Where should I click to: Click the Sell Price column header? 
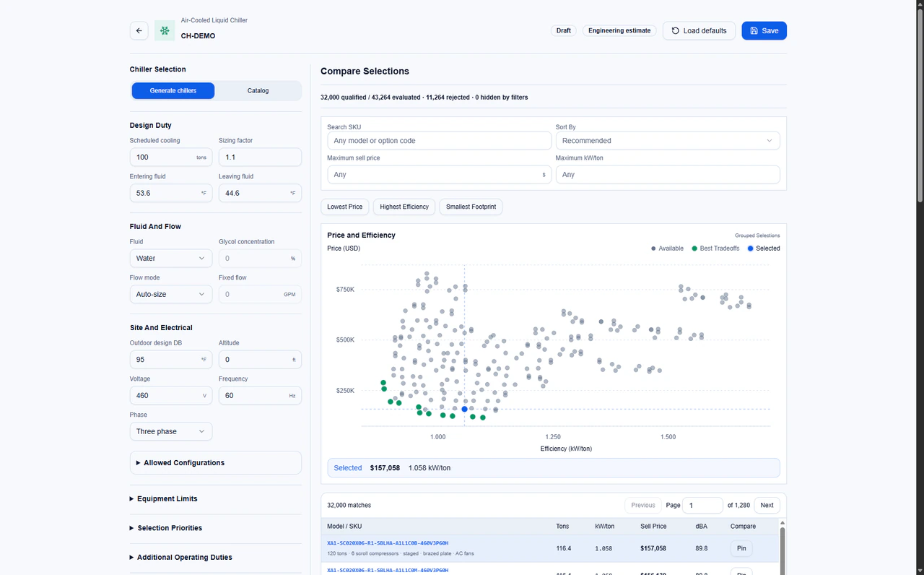[653, 527]
